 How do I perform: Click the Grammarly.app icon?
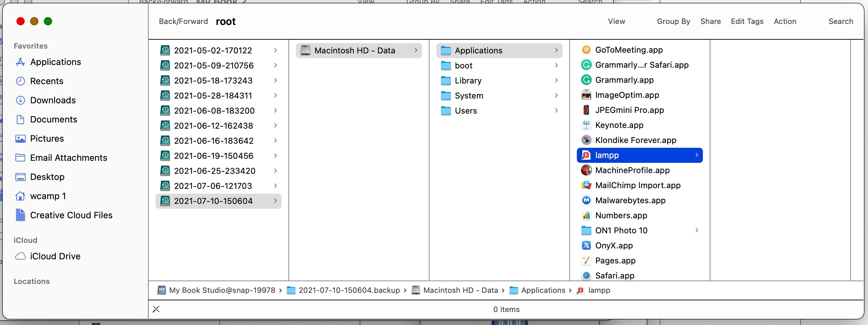pyautogui.click(x=586, y=80)
